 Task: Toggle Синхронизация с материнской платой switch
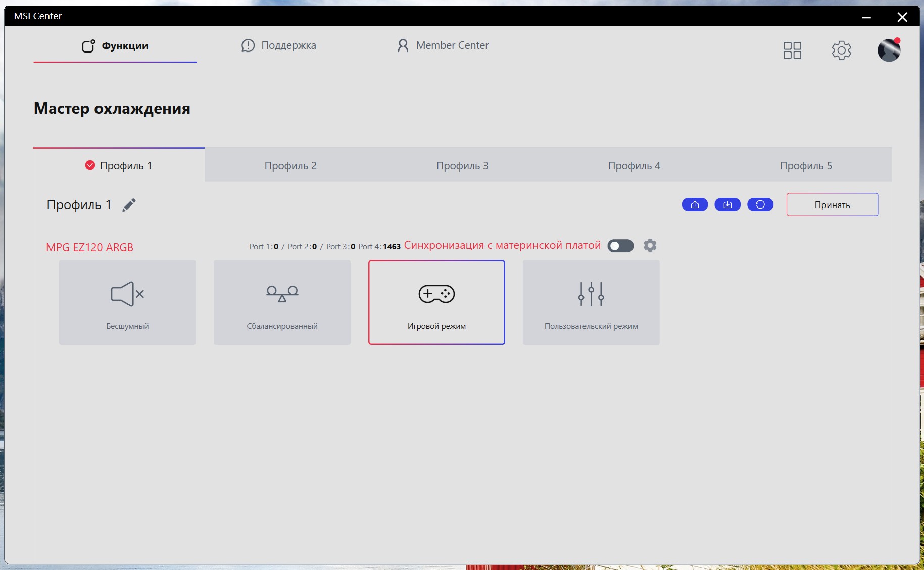[x=620, y=246]
